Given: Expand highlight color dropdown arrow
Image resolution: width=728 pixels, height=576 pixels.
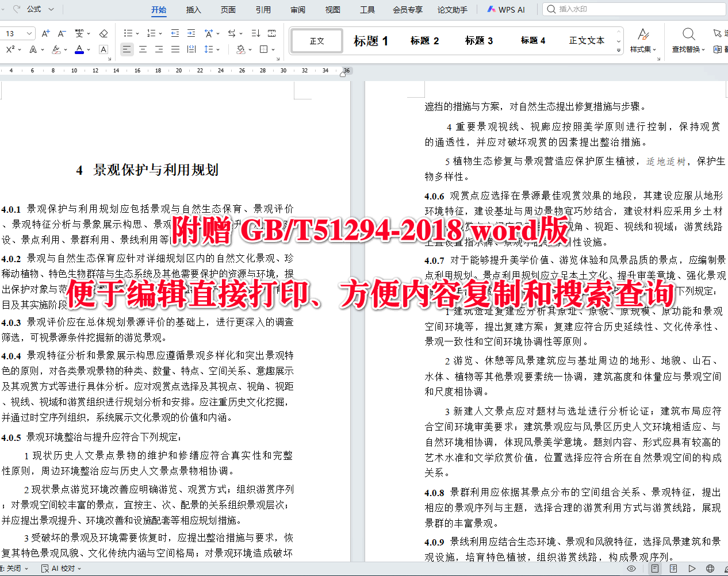Looking at the screenshot, I should click(65, 49).
